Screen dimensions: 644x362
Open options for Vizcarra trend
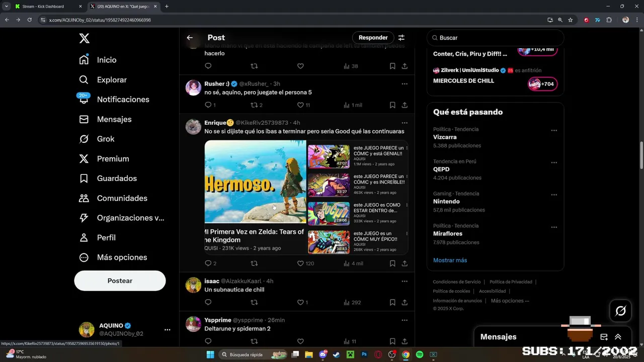(x=554, y=130)
